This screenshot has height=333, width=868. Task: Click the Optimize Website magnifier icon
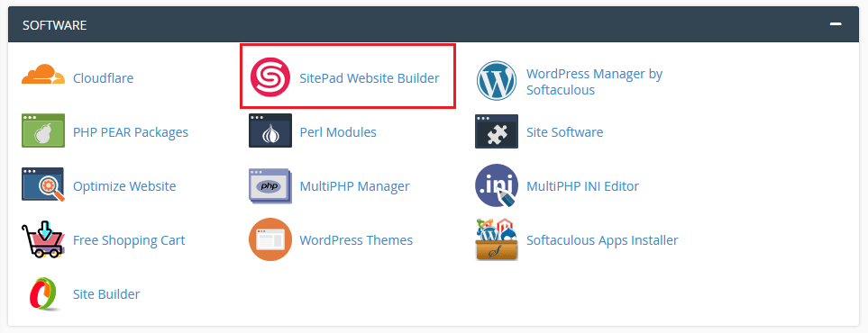click(43, 184)
